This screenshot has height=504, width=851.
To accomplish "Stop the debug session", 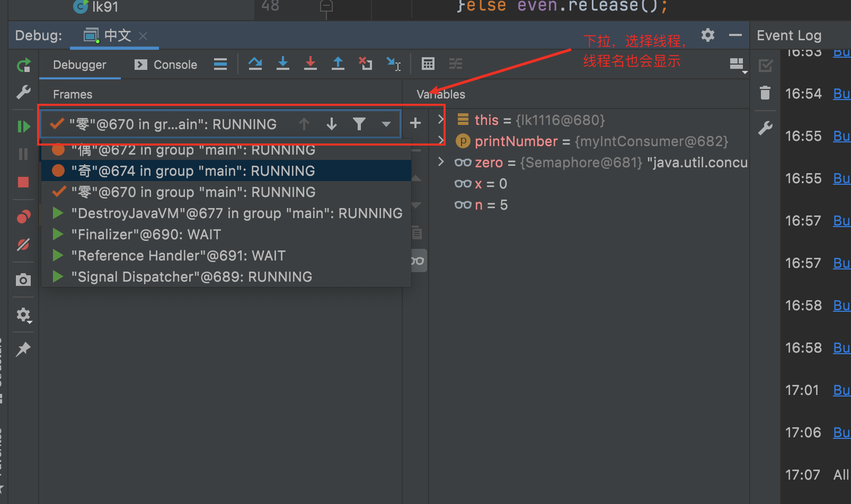I will pos(23,182).
